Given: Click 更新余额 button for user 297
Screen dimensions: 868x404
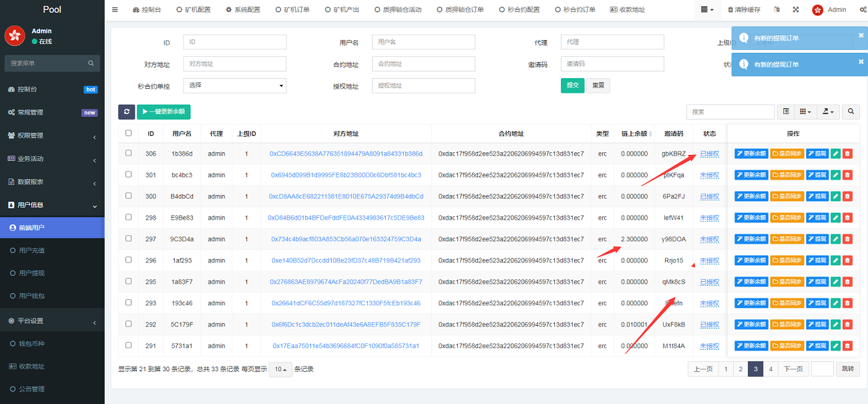Looking at the screenshot, I should [751, 239].
